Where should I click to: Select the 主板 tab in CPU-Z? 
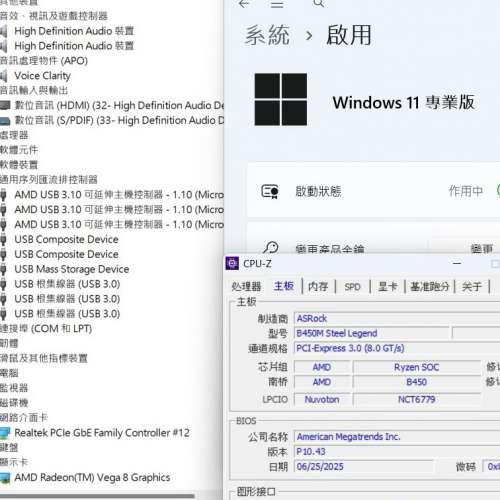pos(284,286)
